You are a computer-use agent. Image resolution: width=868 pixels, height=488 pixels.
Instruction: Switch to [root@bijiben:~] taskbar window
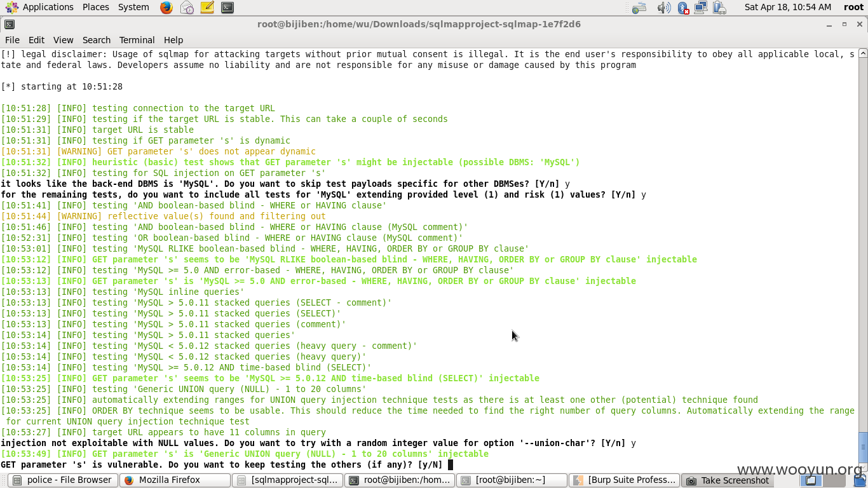click(512, 480)
